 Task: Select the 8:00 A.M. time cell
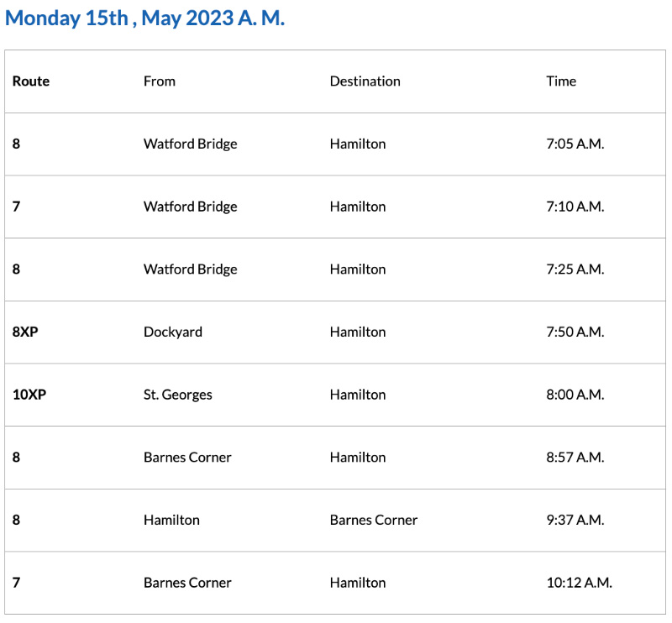pyautogui.click(x=575, y=395)
